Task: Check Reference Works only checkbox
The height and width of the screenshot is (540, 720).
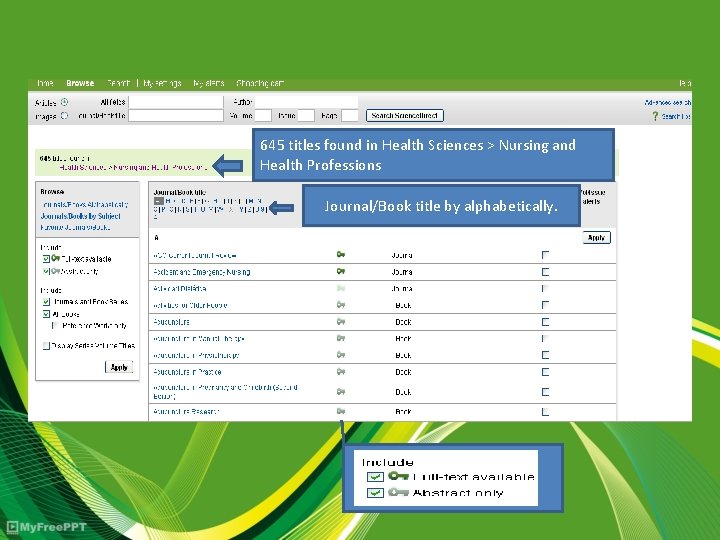Action: tap(55, 326)
